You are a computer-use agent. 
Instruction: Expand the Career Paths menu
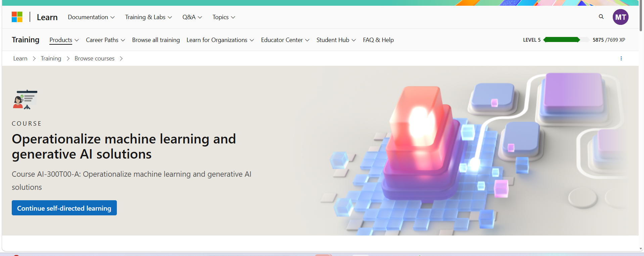pos(105,40)
